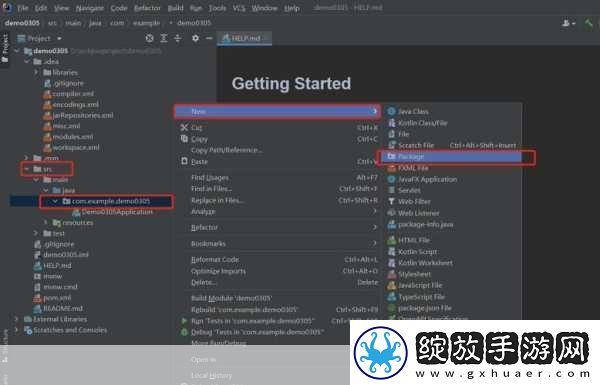Open the Analyze submenu
This screenshot has height=385, width=600.
click(277, 211)
